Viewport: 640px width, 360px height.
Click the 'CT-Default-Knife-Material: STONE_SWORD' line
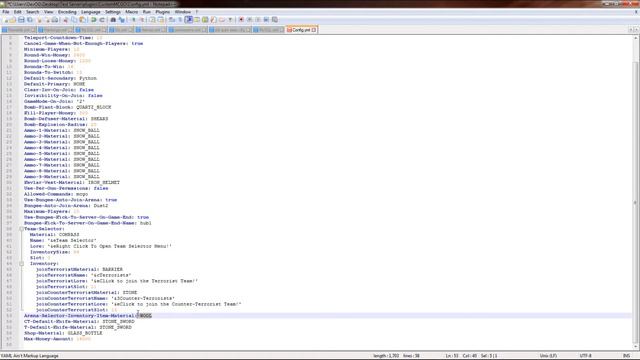point(79,322)
